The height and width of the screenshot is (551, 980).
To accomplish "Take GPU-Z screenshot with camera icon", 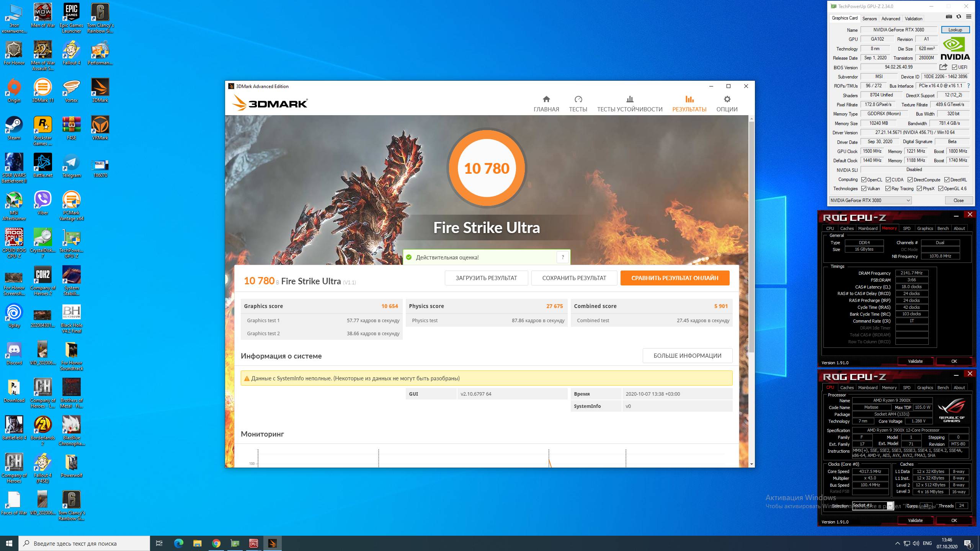I will 949,17.
